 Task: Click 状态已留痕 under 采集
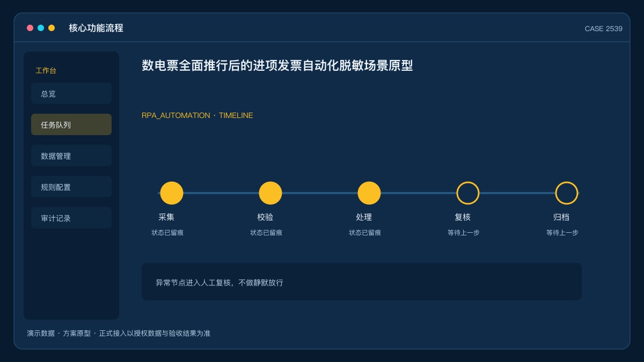coord(167,233)
